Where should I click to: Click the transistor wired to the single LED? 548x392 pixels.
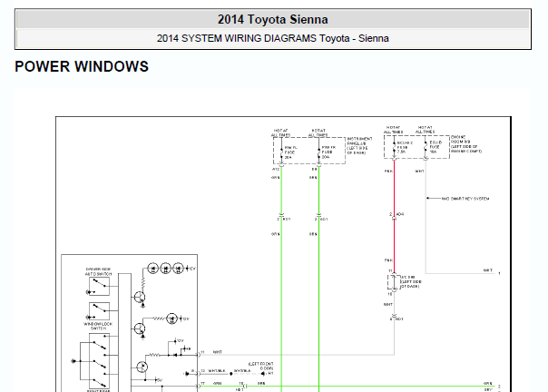pyautogui.click(x=140, y=328)
